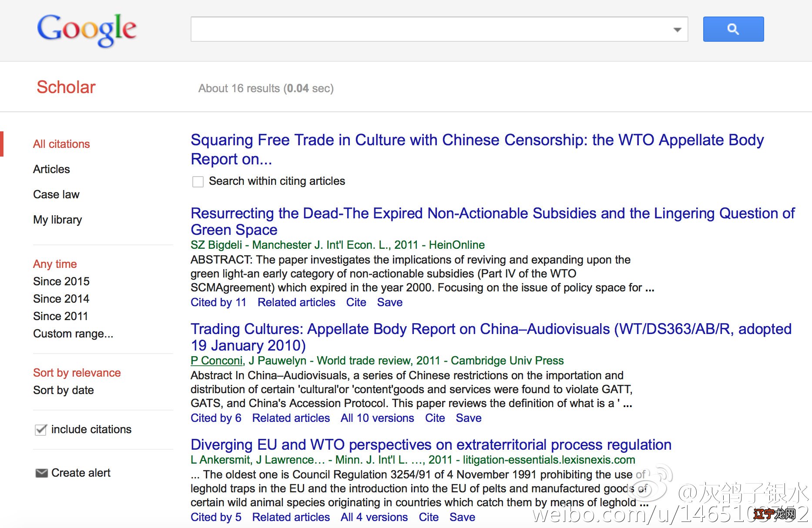
Task: Choose Custom range... time filter
Action: coord(73,334)
